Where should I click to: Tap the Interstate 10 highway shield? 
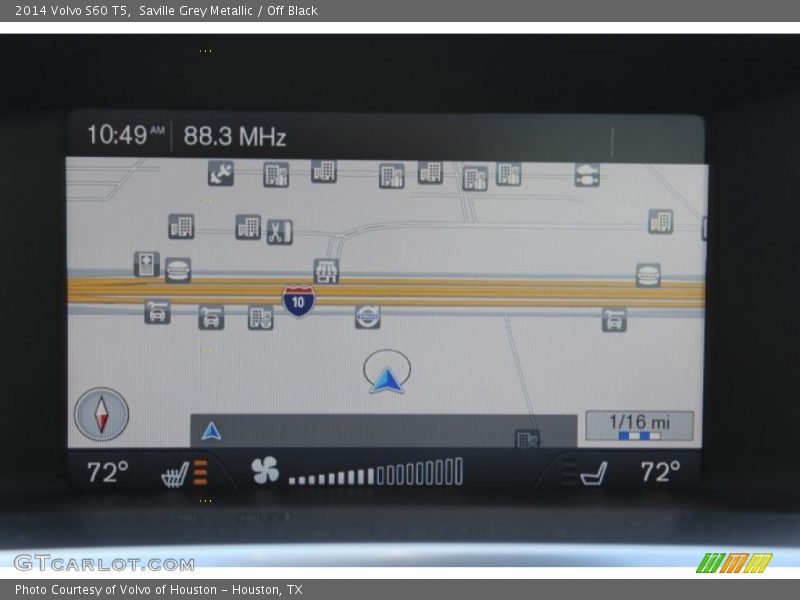pos(298,301)
